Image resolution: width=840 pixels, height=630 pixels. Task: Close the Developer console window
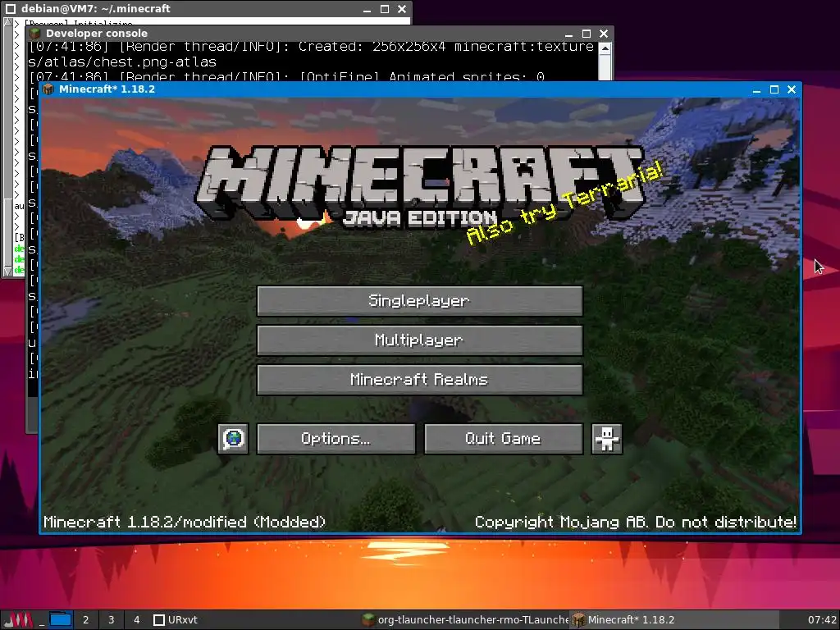click(604, 33)
